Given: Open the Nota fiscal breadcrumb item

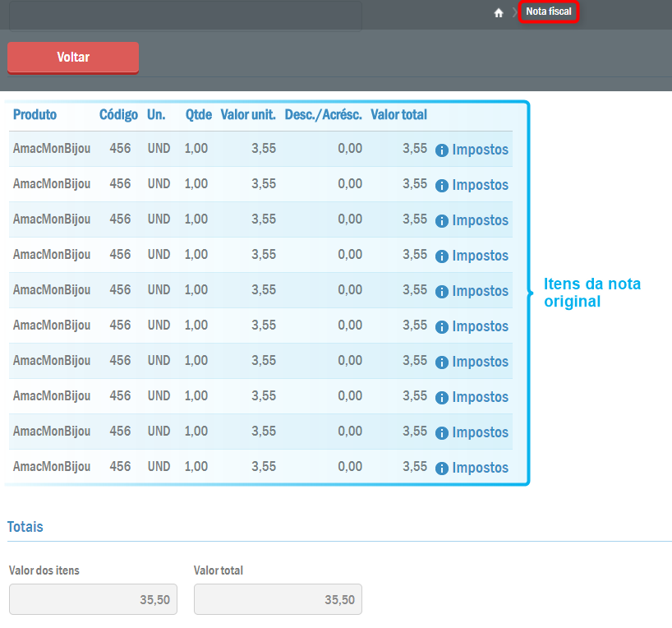Looking at the screenshot, I should pyautogui.click(x=549, y=12).
